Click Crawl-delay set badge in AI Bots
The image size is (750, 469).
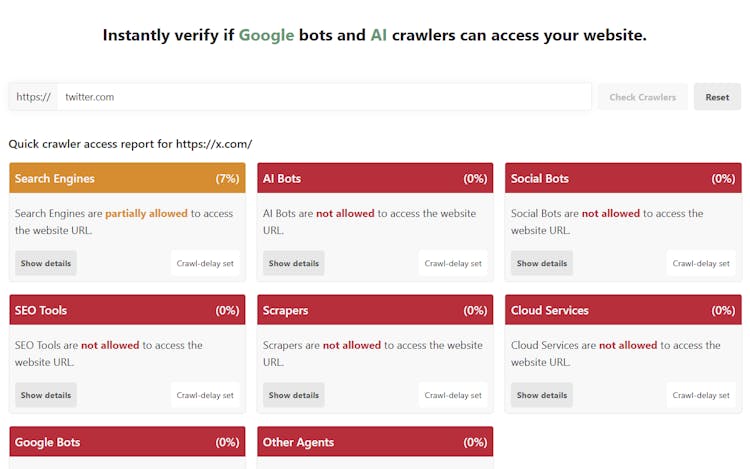pyautogui.click(x=453, y=263)
